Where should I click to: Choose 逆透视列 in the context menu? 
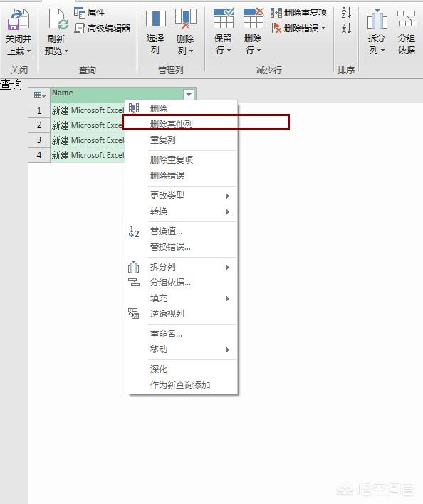click(x=182, y=314)
